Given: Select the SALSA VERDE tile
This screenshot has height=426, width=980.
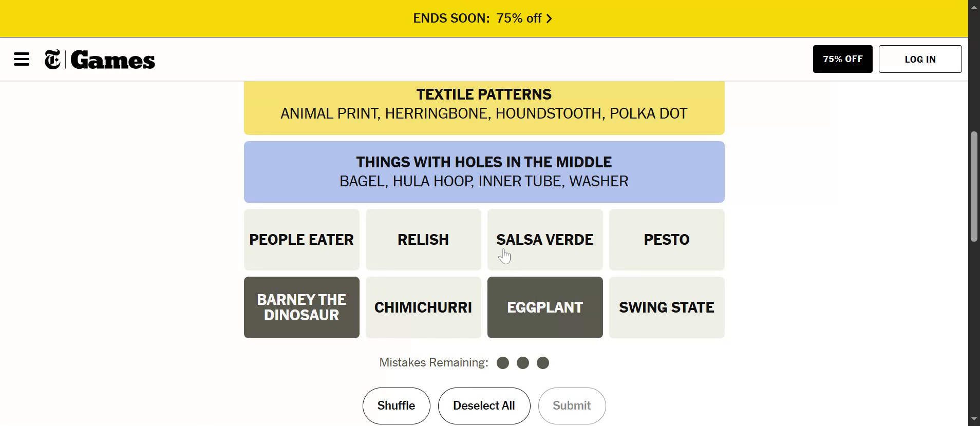Looking at the screenshot, I should coord(545,240).
